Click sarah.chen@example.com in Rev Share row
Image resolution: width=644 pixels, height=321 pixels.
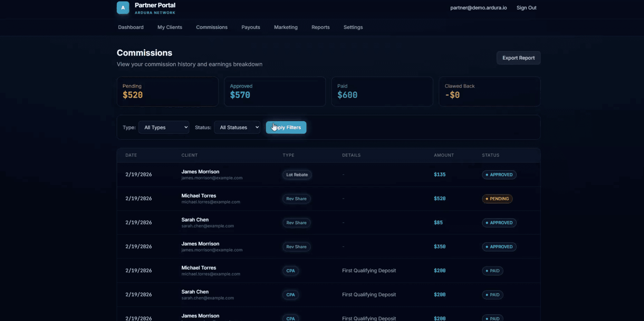208,226
